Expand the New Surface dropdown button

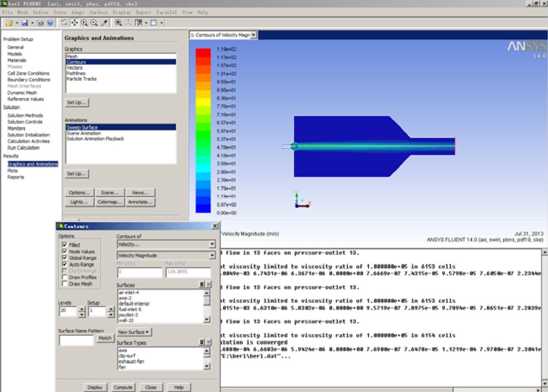[x=134, y=332]
